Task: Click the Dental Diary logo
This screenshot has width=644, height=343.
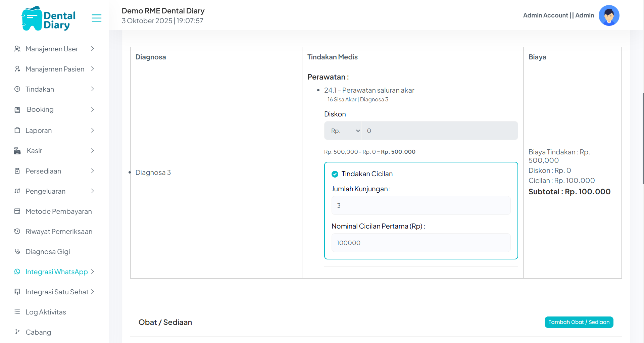Action: (x=49, y=19)
